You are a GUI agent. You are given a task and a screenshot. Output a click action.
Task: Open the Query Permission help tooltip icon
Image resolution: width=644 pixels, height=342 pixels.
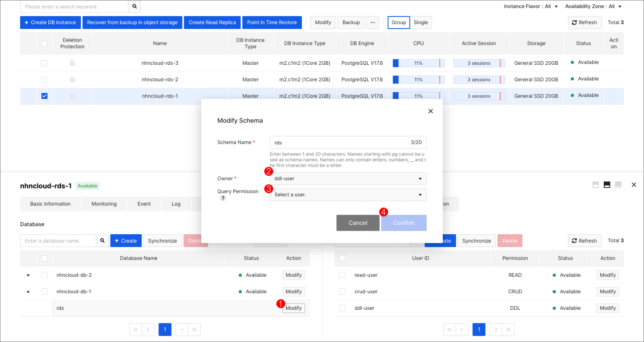(223, 198)
